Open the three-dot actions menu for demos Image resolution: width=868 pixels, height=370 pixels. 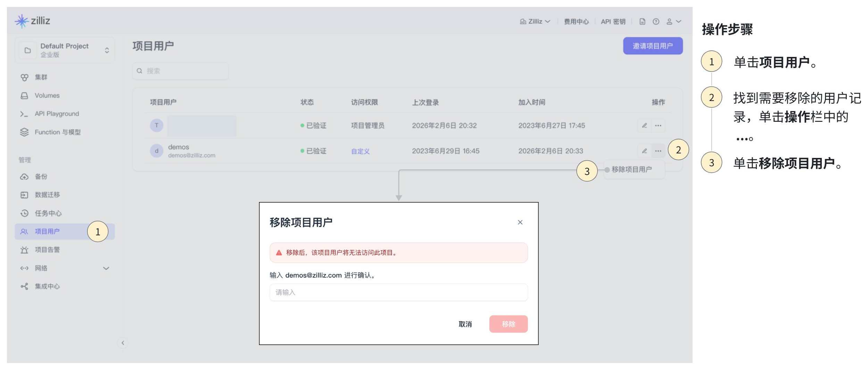[658, 151]
